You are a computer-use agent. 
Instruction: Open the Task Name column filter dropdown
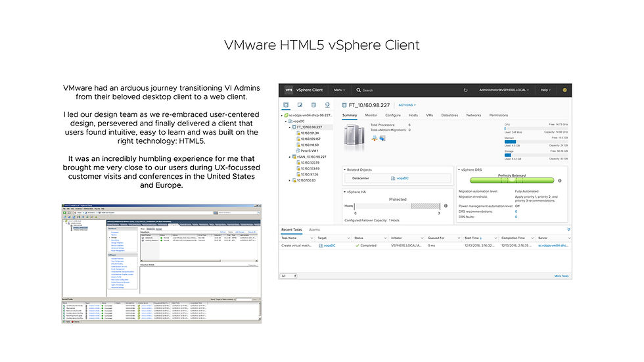311,238
